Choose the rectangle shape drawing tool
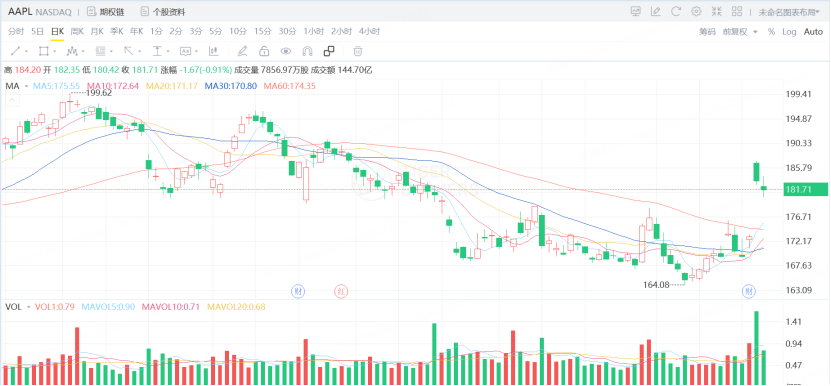 (43, 51)
